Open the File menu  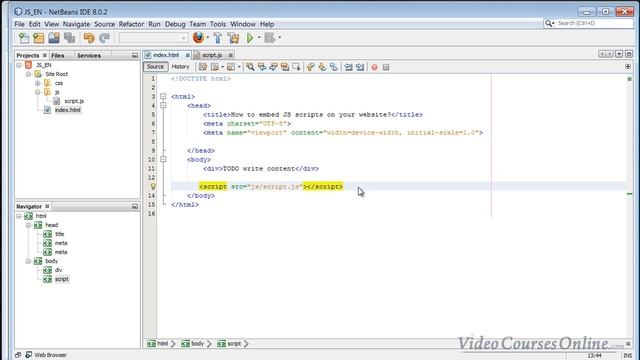(x=19, y=24)
